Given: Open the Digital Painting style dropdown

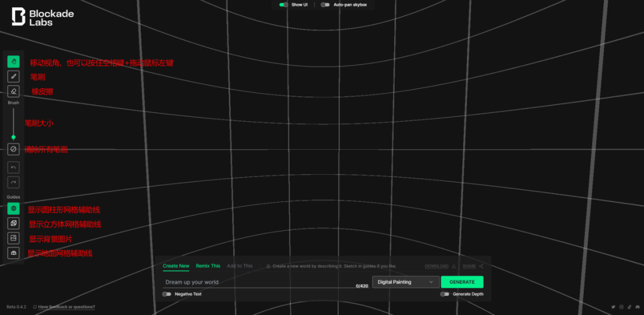Looking at the screenshot, I should click(x=405, y=282).
